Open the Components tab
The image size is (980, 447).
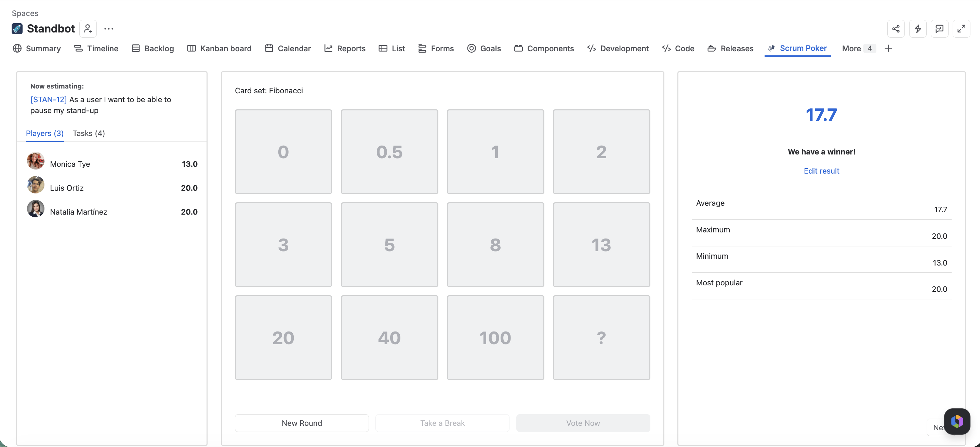(544, 48)
